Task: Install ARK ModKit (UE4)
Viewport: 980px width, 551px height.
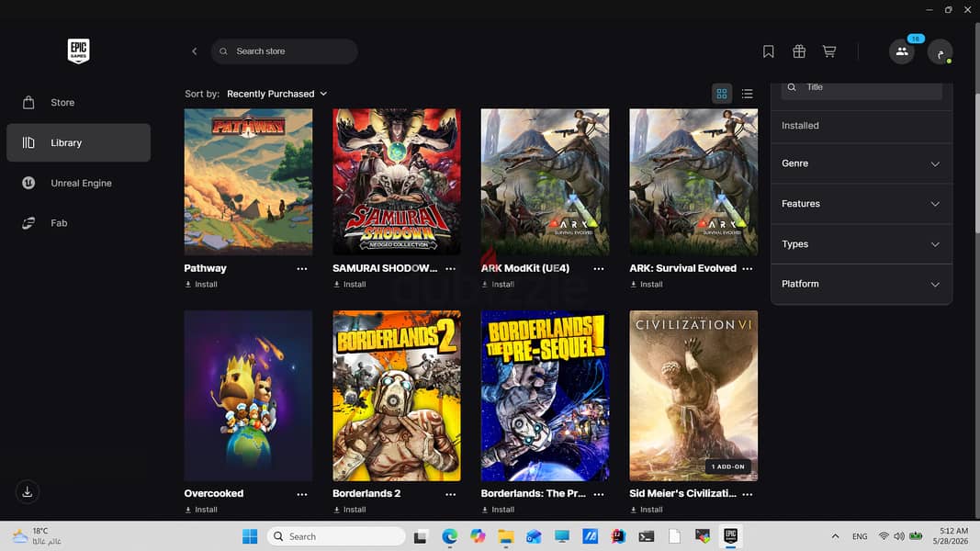Action: (498, 285)
